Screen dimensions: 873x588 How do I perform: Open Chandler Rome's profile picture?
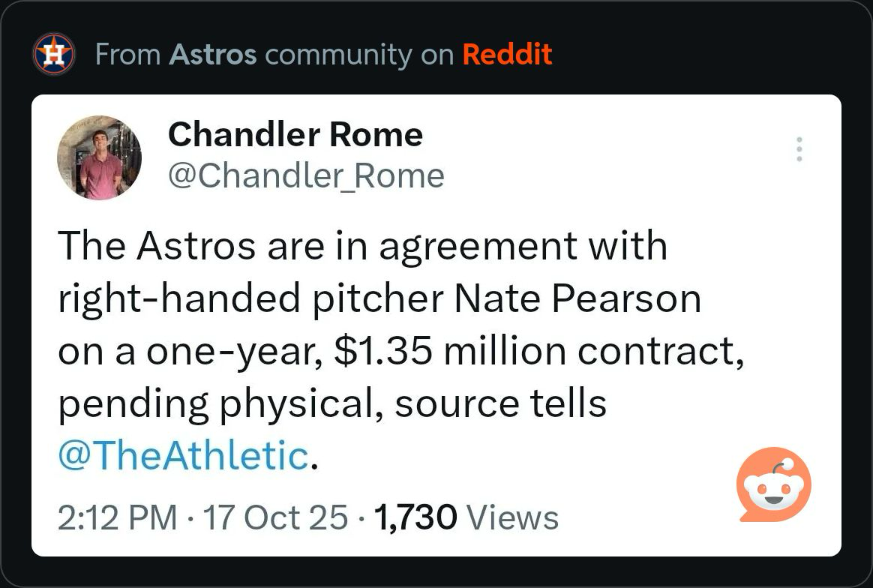pyautogui.click(x=99, y=157)
